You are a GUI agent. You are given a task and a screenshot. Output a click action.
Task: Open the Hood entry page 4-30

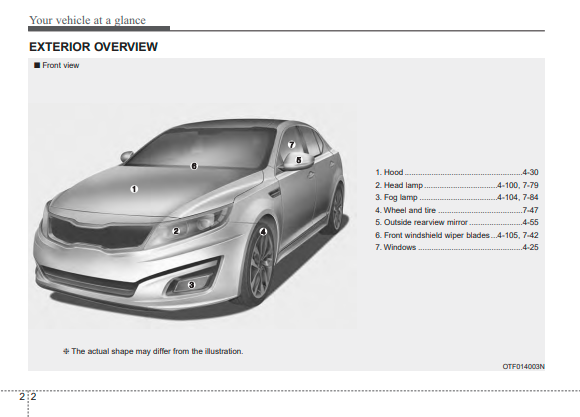(x=456, y=172)
